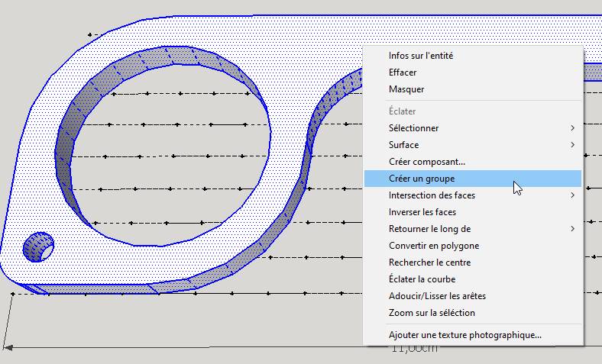Select the 11,00cm dimension label

tap(414, 350)
